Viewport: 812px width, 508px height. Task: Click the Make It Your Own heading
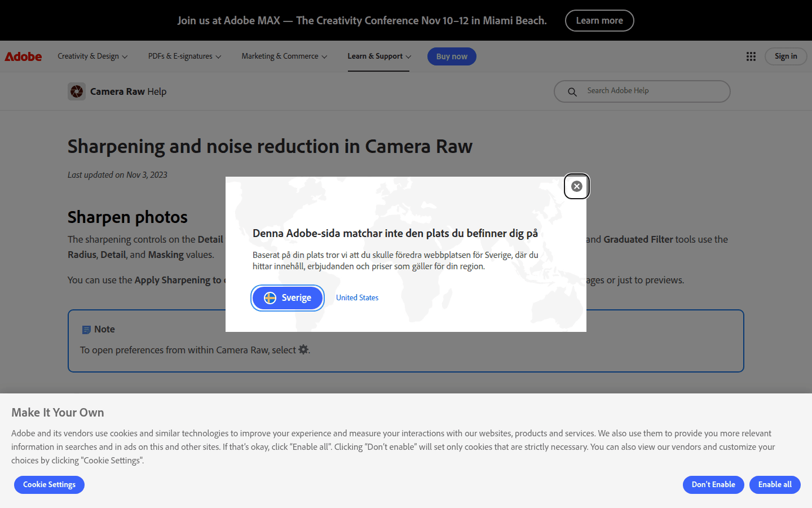[x=58, y=413]
